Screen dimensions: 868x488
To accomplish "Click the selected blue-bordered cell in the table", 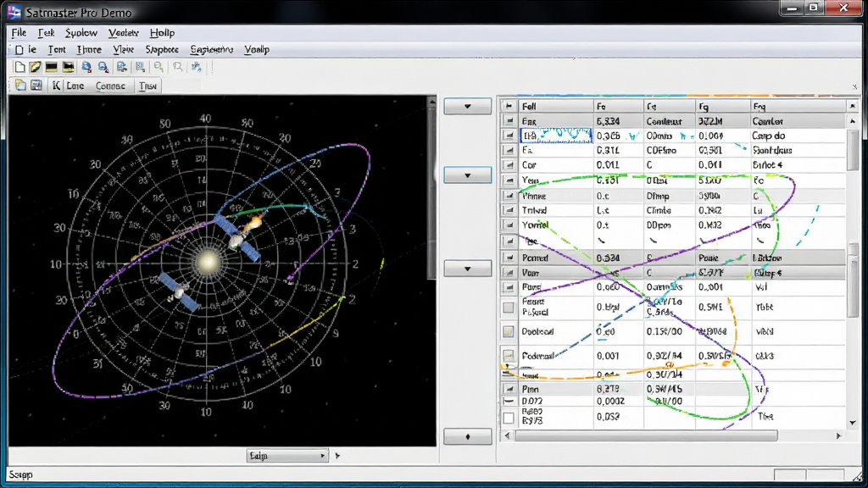I will pyautogui.click(x=556, y=136).
